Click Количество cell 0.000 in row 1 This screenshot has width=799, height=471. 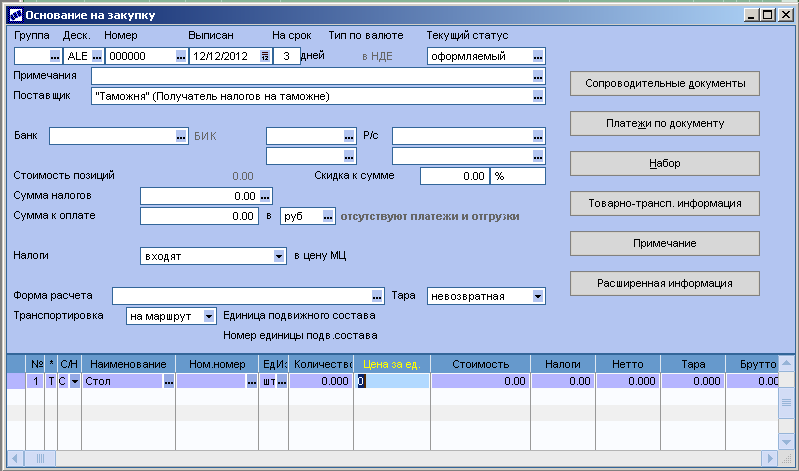(321, 381)
